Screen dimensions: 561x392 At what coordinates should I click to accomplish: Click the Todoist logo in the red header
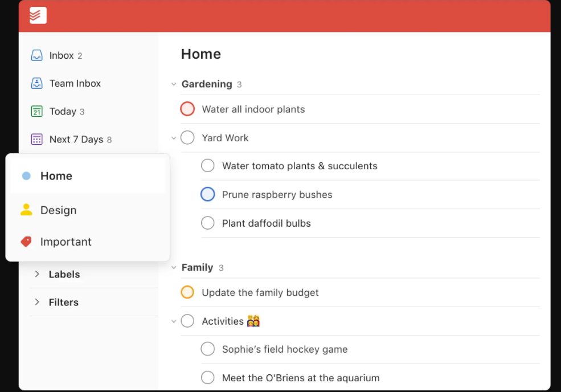coord(38,15)
